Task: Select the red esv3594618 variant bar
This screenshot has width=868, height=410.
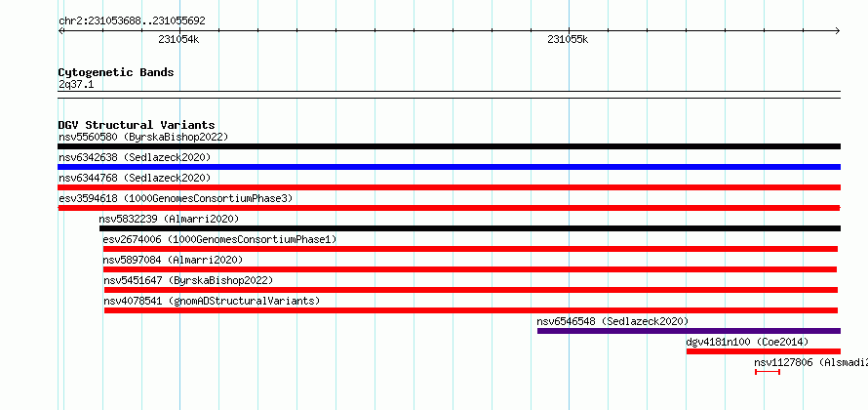Action: click(449, 208)
